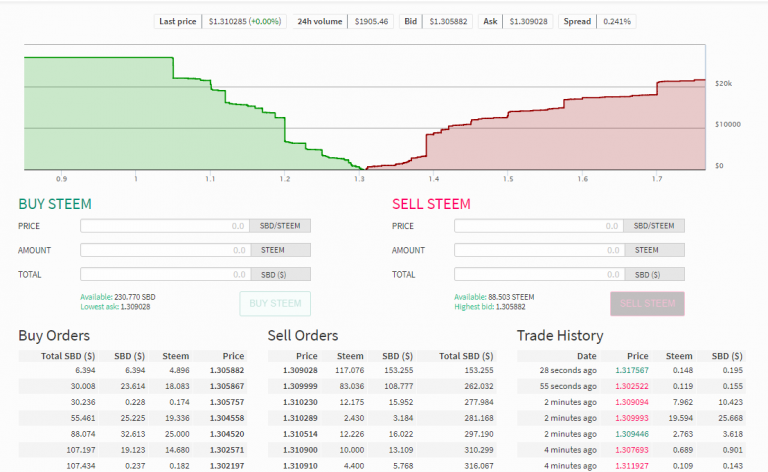The width and height of the screenshot is (768, 472).
Task: Focus the Sell Steem PRICE input field
Action: pos(539,226)
